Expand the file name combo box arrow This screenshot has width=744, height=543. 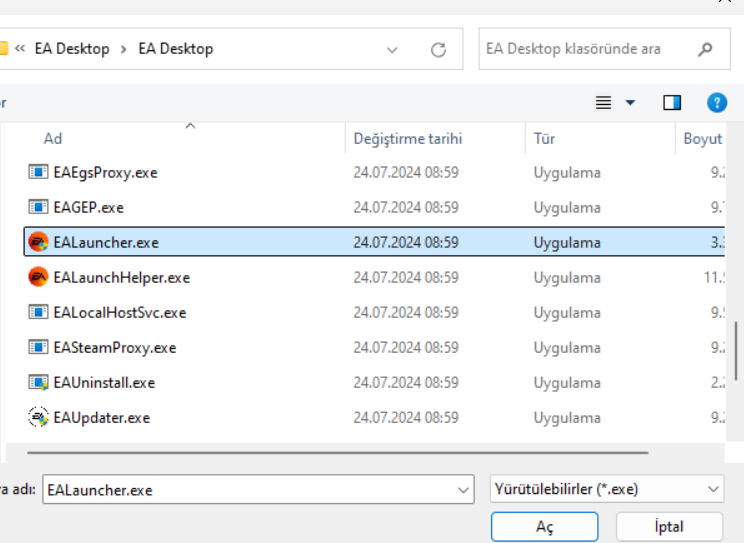[463, 490]
